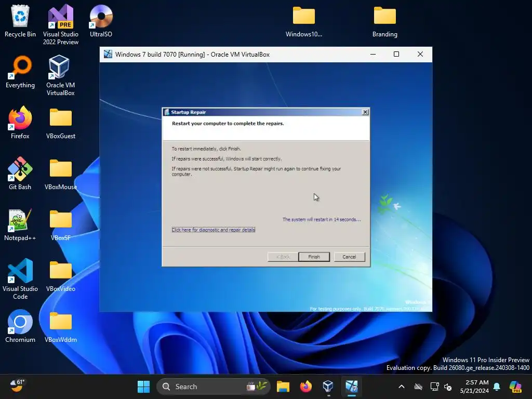The image size is (532, 399).
Task: Click the muted volume tray icon
Action: coord(448,387)
